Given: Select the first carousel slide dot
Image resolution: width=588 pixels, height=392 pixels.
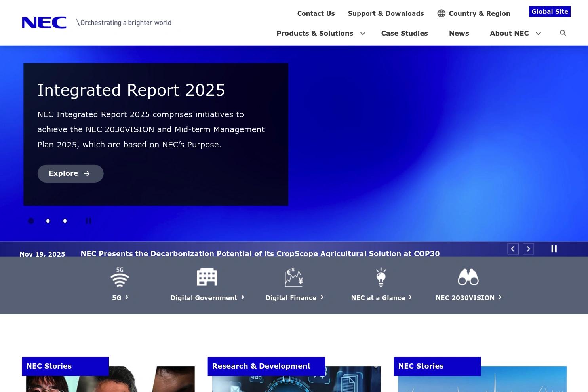Looking at the screenshot, I should click(31, 221).
